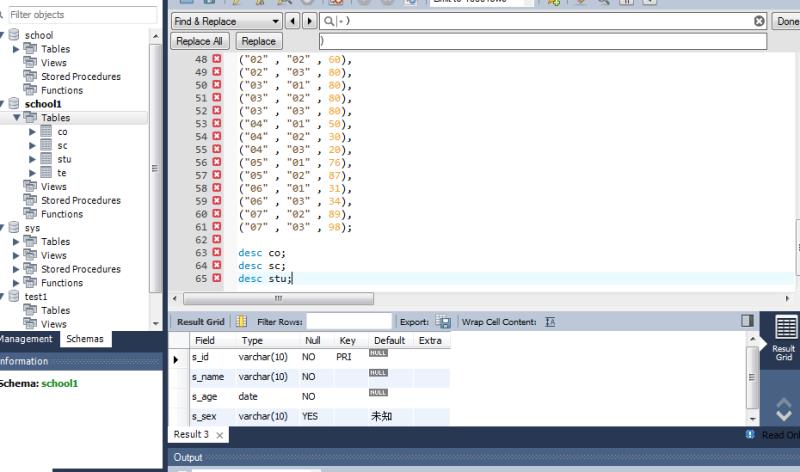The image size is (800, 472).
Task: Export the recordset with the save icon
Action: 443,322
